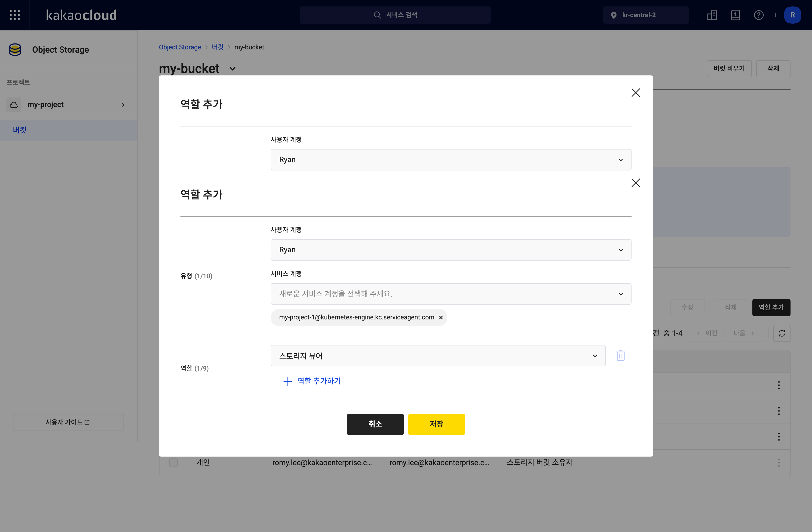812x532 pixels.
Task: Expand upper 사용자 계정 Ryan dropdown
Action: point(451,160)
